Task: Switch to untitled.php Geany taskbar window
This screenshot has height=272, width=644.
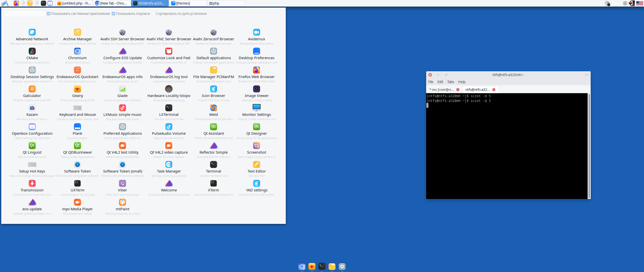Action: 74,3
